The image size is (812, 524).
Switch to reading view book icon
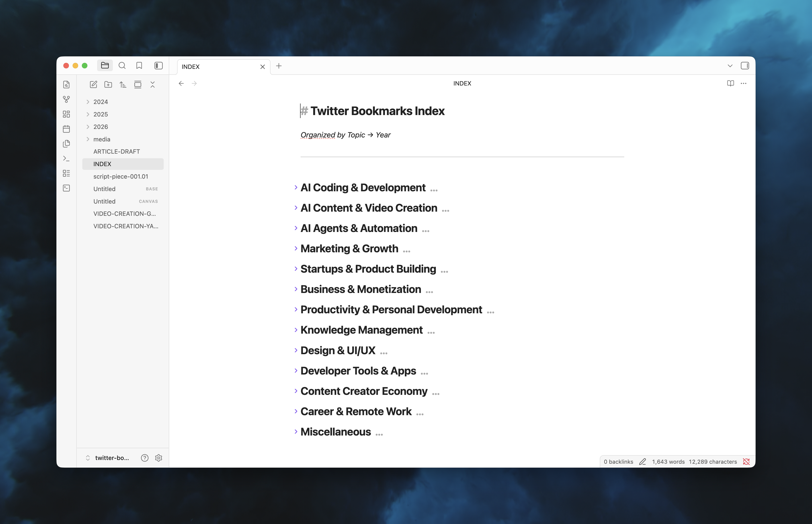[730, 83]
